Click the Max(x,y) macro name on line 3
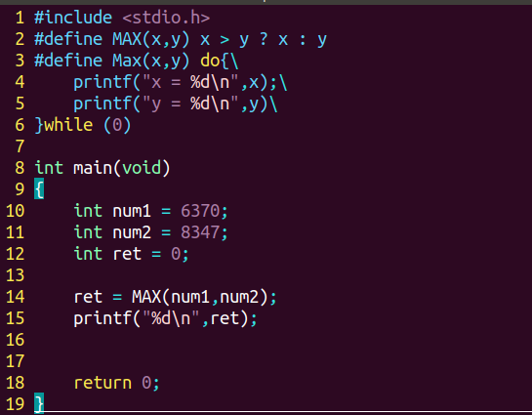Viewport: 532px width, 415px height. (151, 61)
